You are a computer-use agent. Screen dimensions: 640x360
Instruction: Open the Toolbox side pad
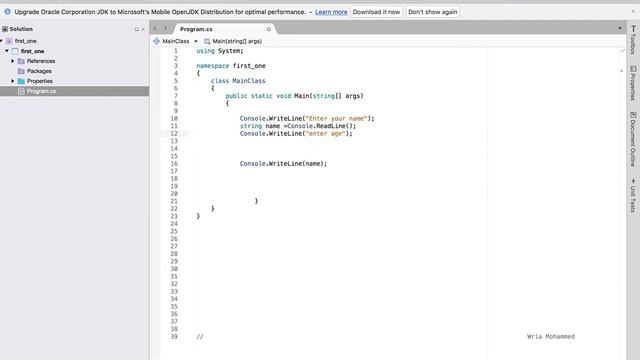click(x=633, y=40)
